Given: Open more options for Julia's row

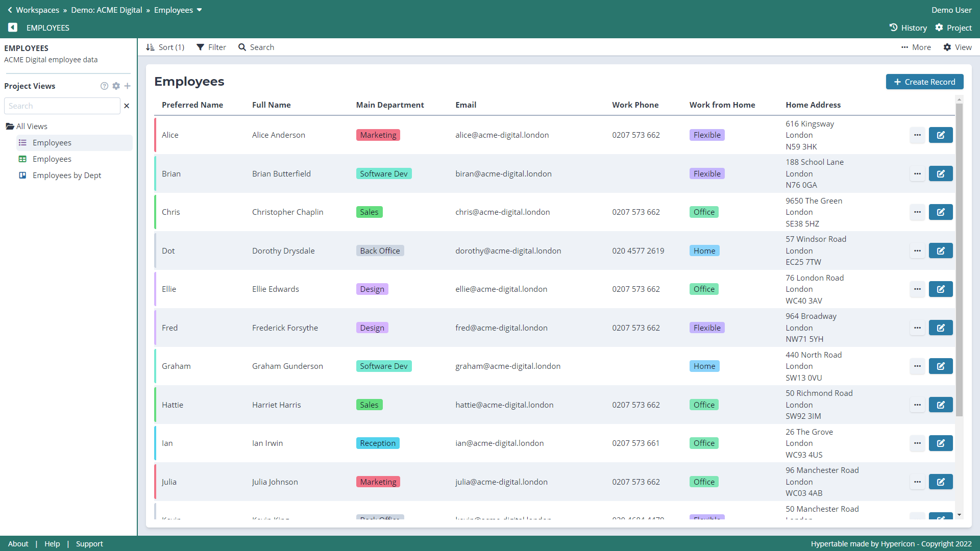Looking at the screenshot, I should click(x=917, y=482).
